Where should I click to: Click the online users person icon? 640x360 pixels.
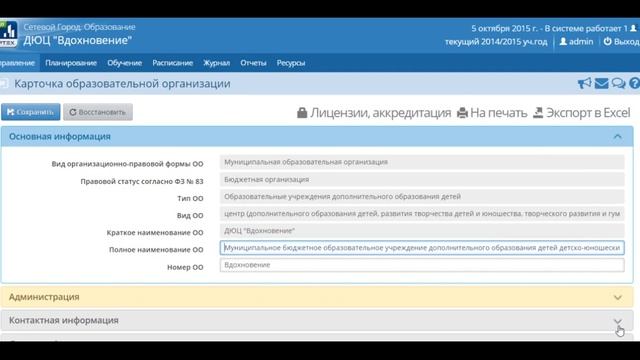click(633, 28)
